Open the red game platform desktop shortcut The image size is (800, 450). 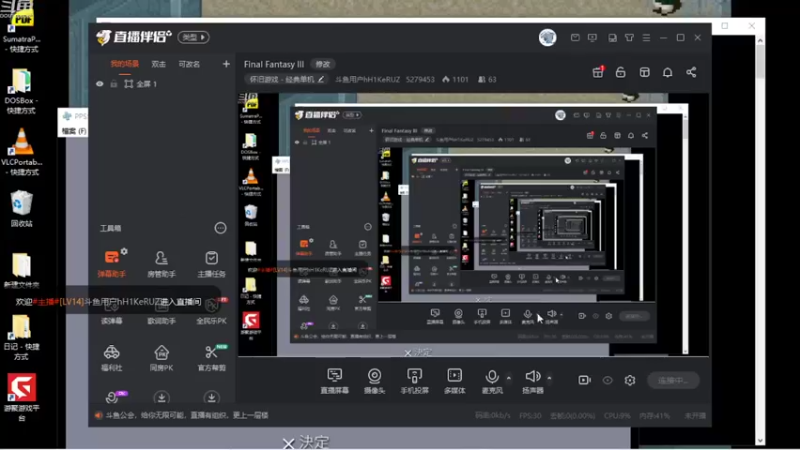[21, 397]
